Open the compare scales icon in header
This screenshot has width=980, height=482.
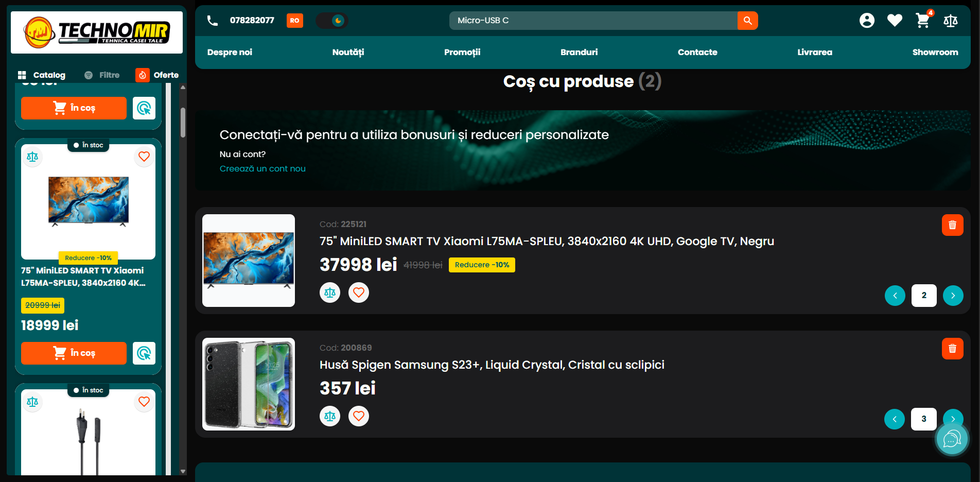coord(951,21)
